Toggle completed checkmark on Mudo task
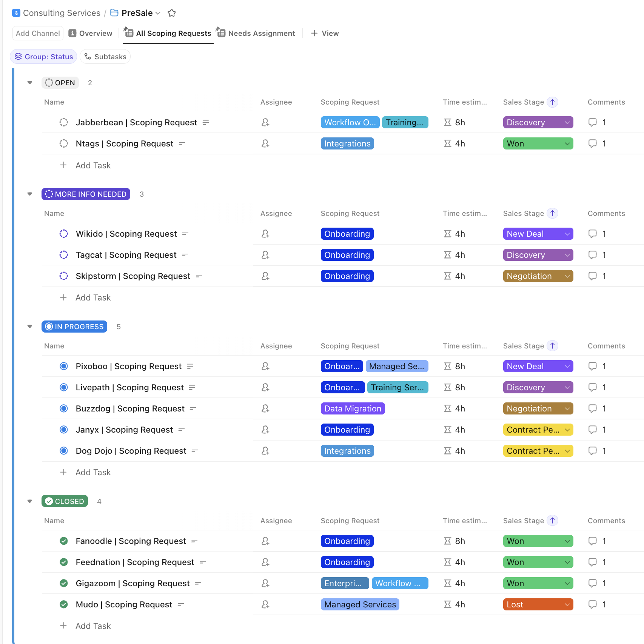The height and width of the screenshot is (644, 644). click(x=64, y=604)
